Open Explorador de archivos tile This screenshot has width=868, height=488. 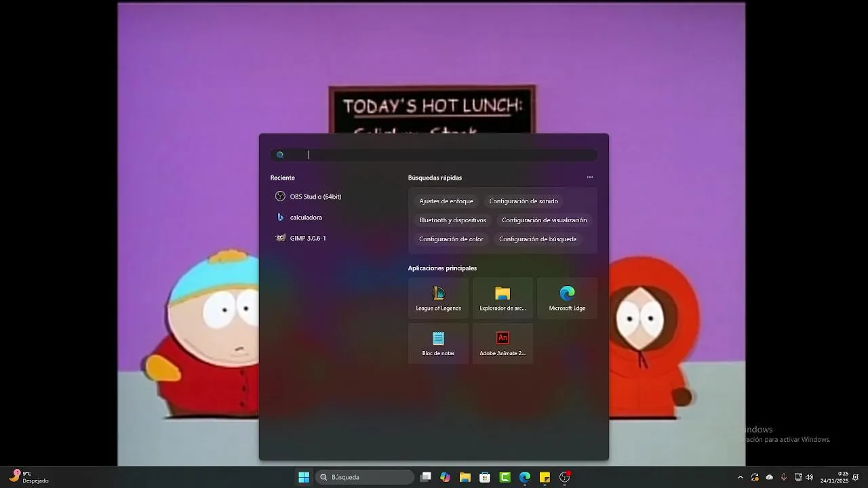(502, 298)
